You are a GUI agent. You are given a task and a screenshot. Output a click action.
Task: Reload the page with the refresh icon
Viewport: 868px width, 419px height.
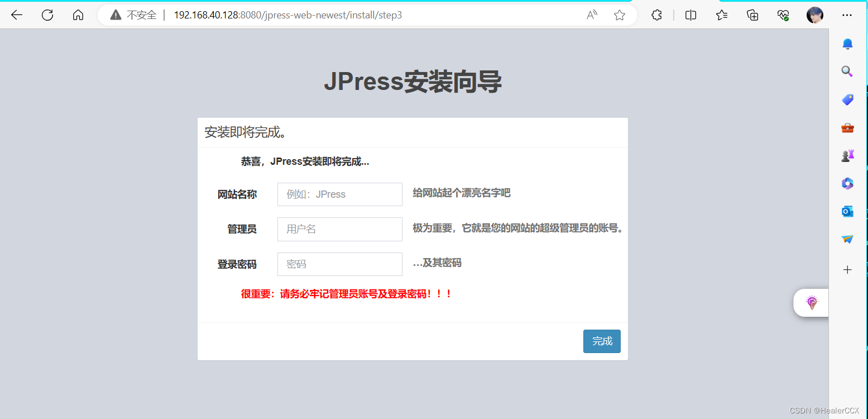tap(47, 15)
